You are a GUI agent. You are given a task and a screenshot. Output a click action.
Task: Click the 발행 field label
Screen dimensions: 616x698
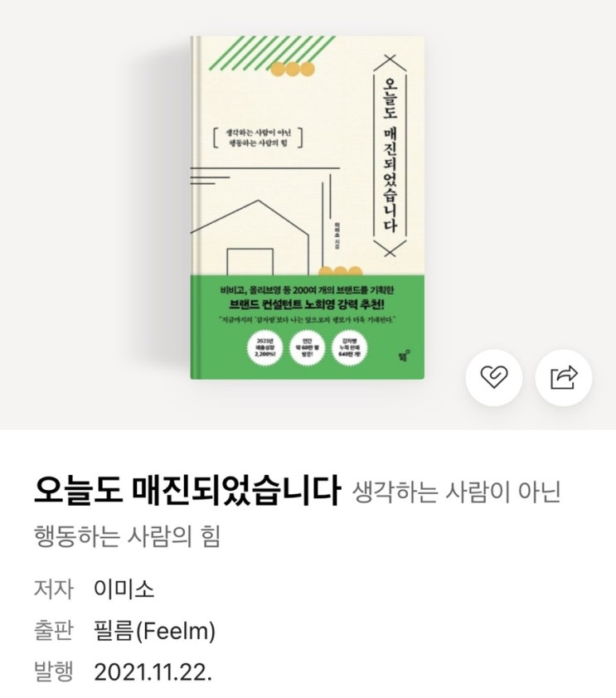tap(53, 671)
